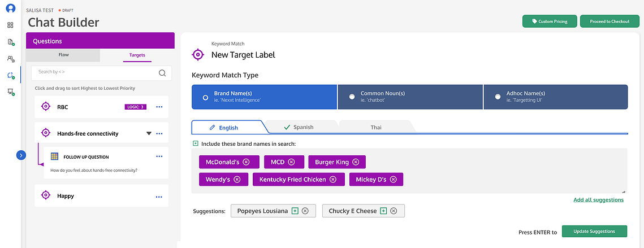Add the Popeyes Lousiana suggestion

pyautogui.click(x=295, y=211)
